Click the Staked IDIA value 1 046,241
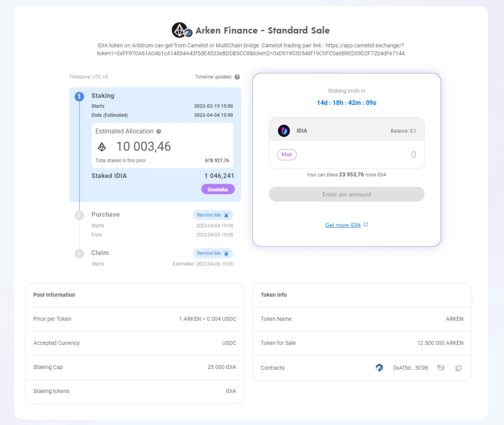Viewport: 504px width, 425px height. [x=219, y=176]
